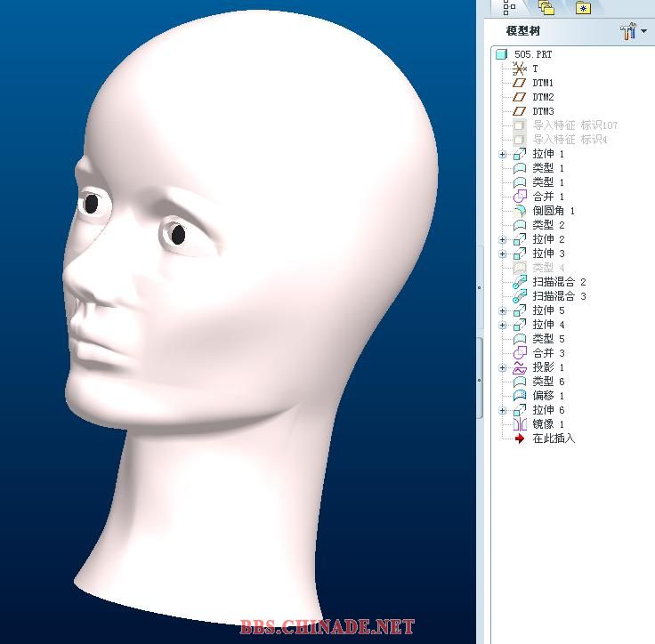Select the 倒圆角 1 round icon
This screenshot has height=644, width=655.
click(x=519, y=211)
